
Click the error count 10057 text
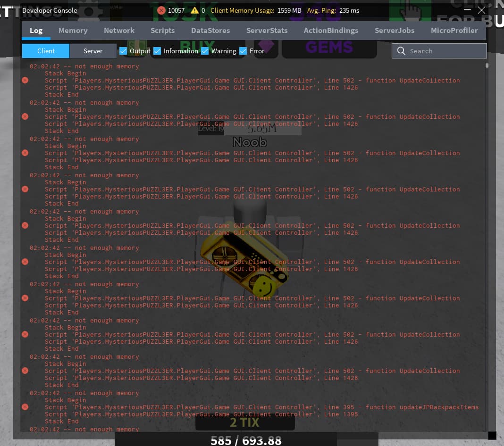click(x=176, y=10)
